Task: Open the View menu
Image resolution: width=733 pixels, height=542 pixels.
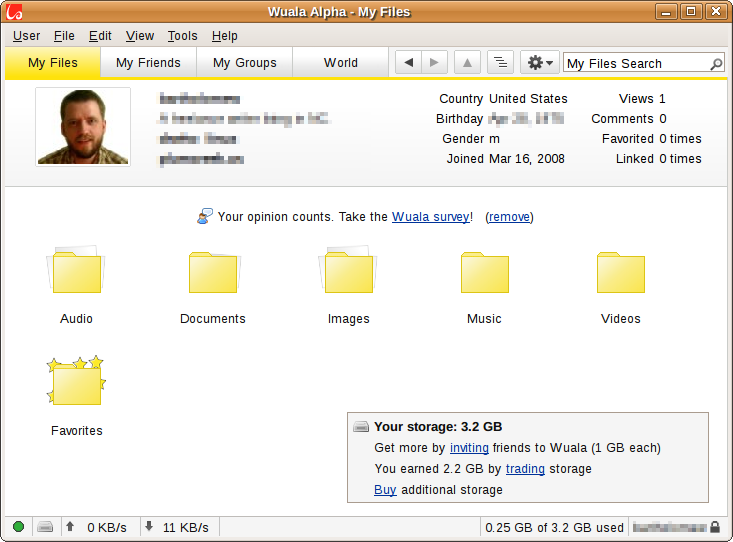Action: pyautogui.click(x=140, y=36)
